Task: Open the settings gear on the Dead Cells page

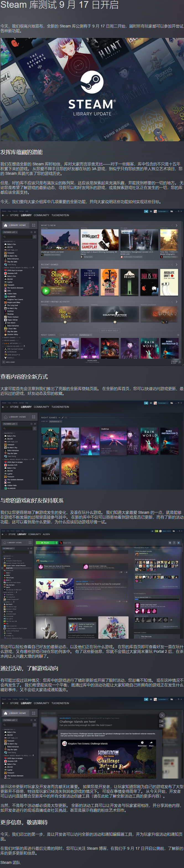Action: (170, 543)
